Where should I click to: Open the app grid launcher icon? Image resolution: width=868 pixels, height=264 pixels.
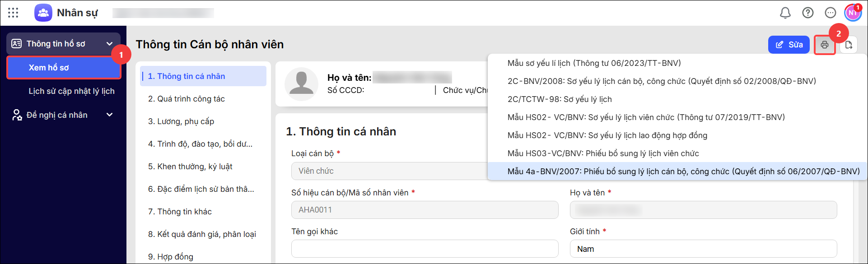(13, 13)
